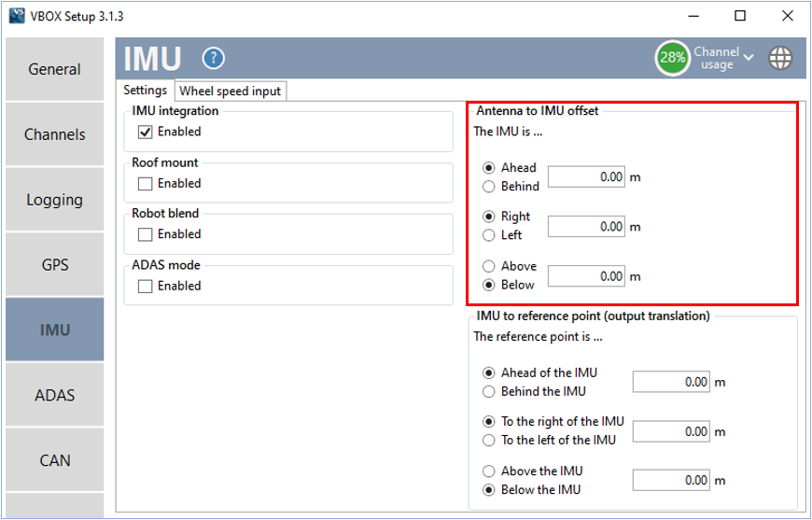This screenshot has height=520, width=812.
Task: Select the Behind radio button
Action: [488, 187]
